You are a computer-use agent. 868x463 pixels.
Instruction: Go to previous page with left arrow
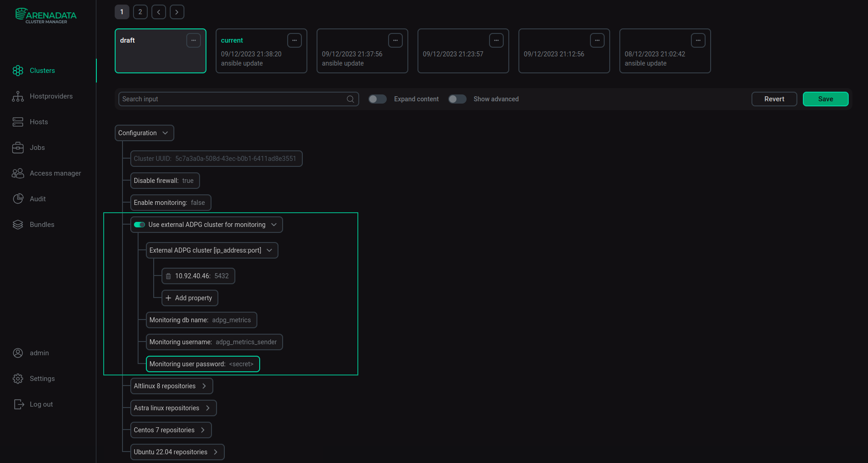(159, 12)
